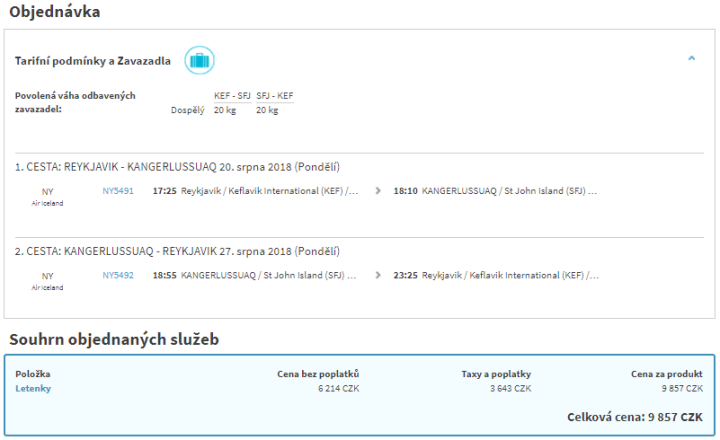Open flight number NY5491 link
This screenshot has height=440, width=720.
click(118, 190)
